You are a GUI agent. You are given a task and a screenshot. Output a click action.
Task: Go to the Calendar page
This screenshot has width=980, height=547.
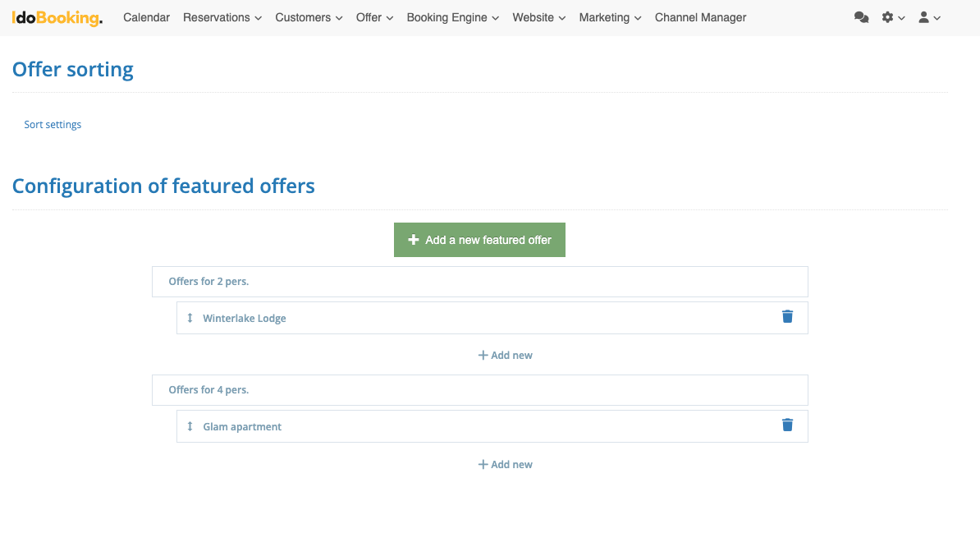coord(146,17)
